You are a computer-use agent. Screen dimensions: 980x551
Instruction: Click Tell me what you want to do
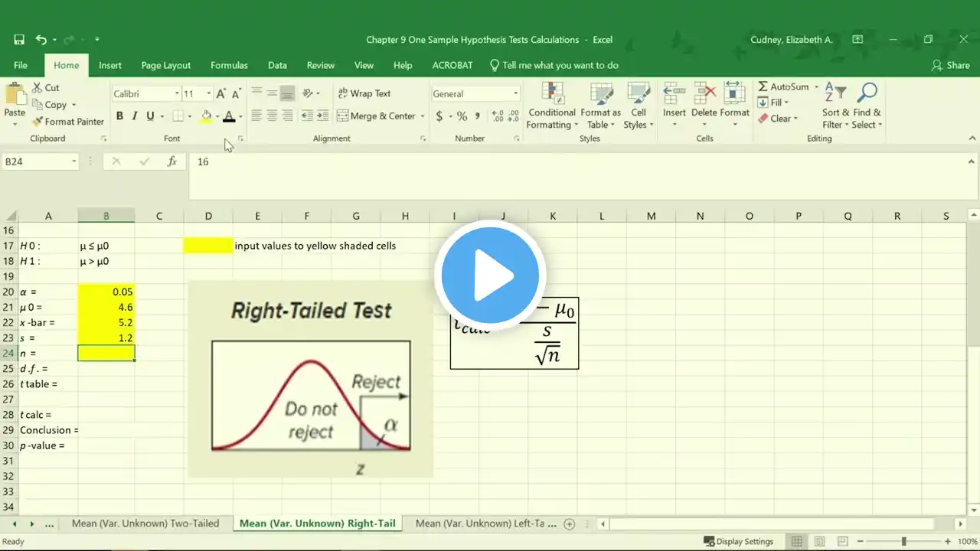[554, 66]
